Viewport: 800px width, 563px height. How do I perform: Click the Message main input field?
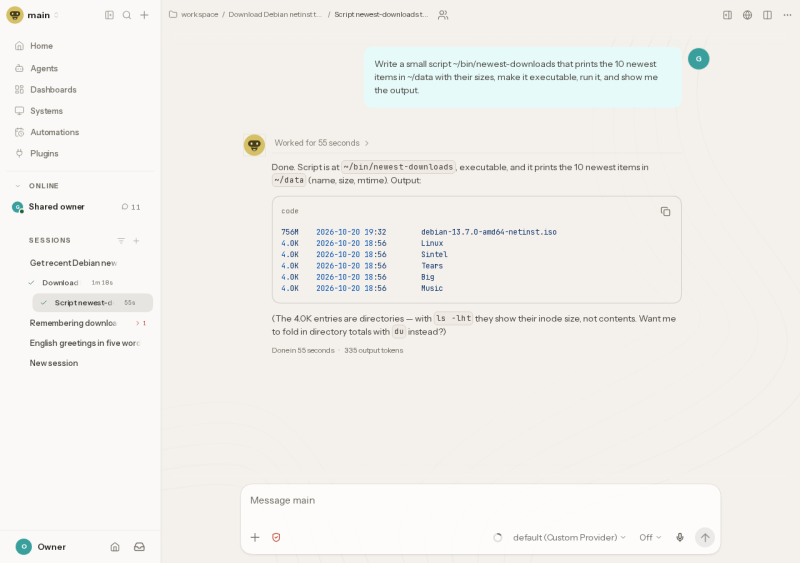pyautogui.click(x=480, y=501)
